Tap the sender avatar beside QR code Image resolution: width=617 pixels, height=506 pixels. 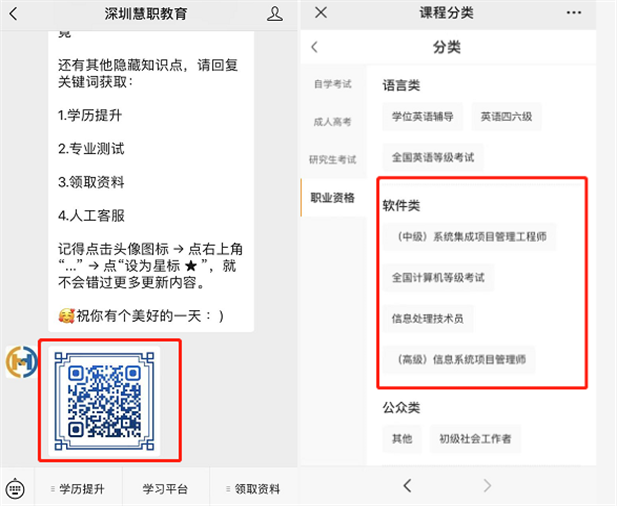point(22,362)
